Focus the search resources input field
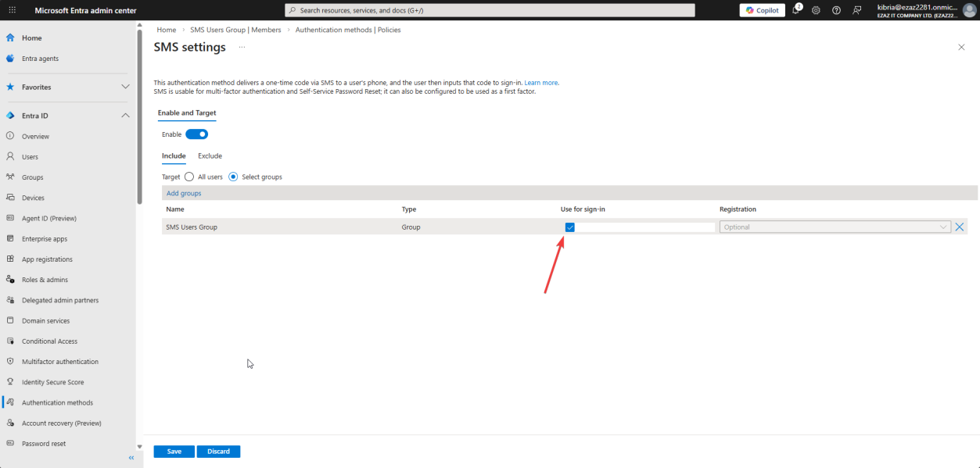This screenshot has height=468, width=980. click(x=490, y=10)
